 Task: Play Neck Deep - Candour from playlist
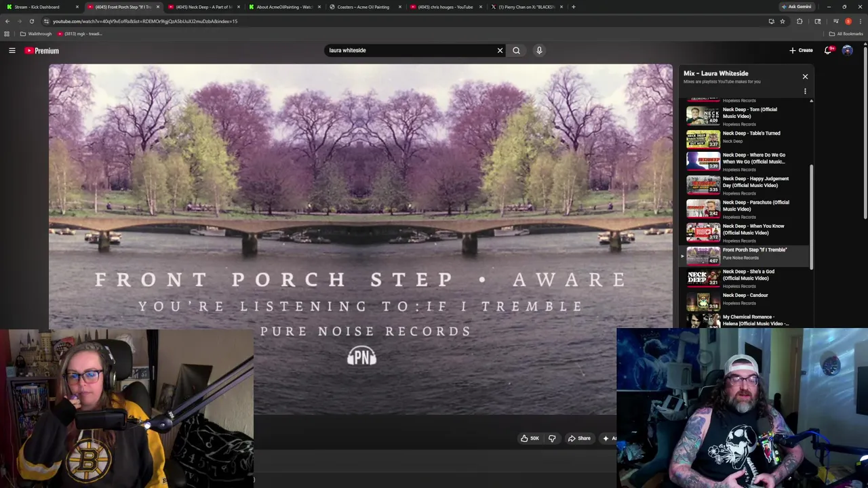click(745, 300)
